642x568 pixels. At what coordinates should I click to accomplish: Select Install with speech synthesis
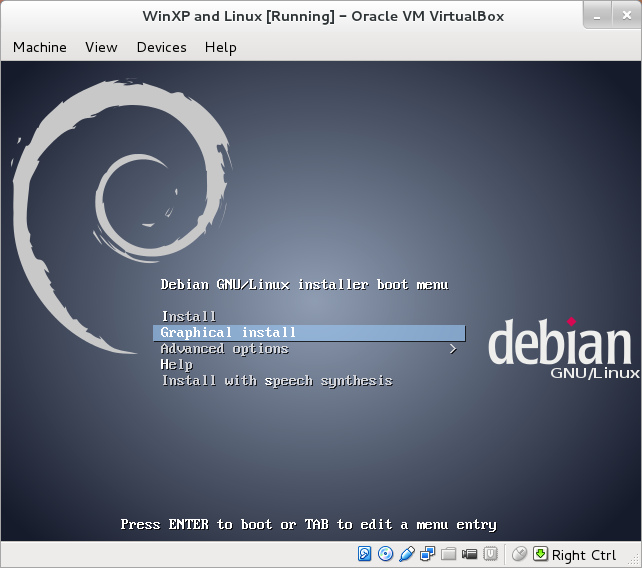tap(277, 381)
